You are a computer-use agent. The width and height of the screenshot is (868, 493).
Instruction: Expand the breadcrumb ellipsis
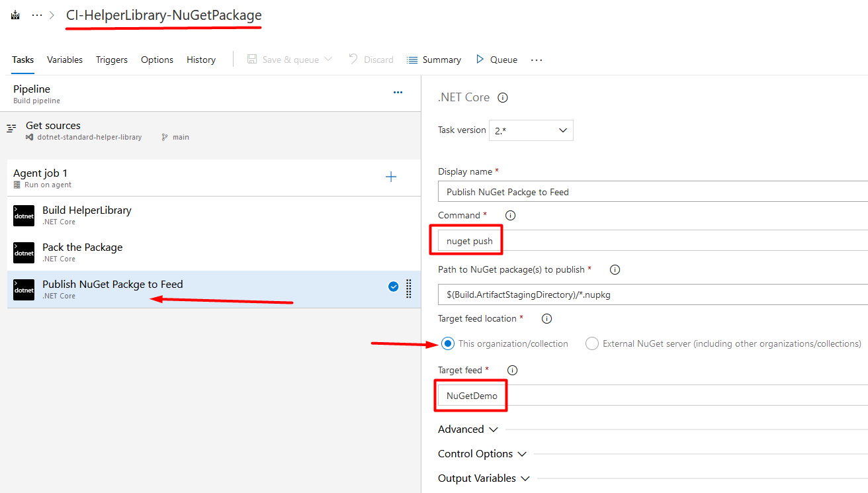pos(37,15)
